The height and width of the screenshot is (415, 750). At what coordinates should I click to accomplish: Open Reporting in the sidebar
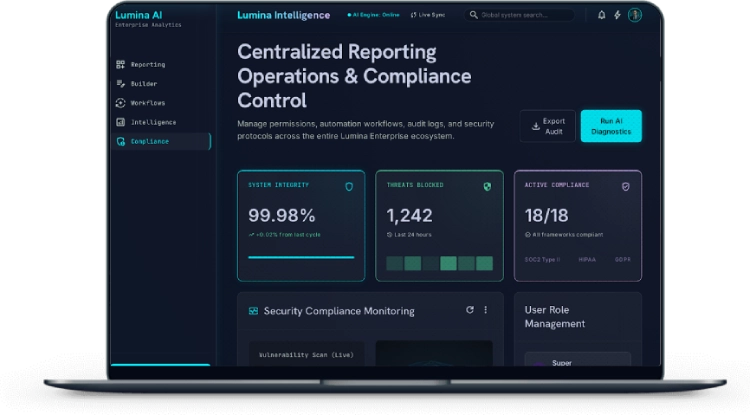[x=161, y=65]
